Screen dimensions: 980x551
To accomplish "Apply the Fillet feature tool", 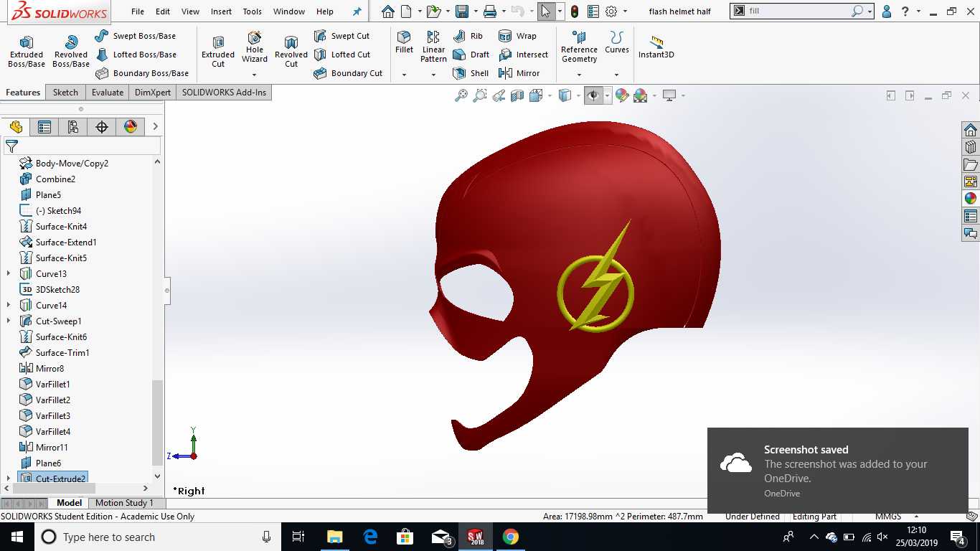I will click(404, 42).
